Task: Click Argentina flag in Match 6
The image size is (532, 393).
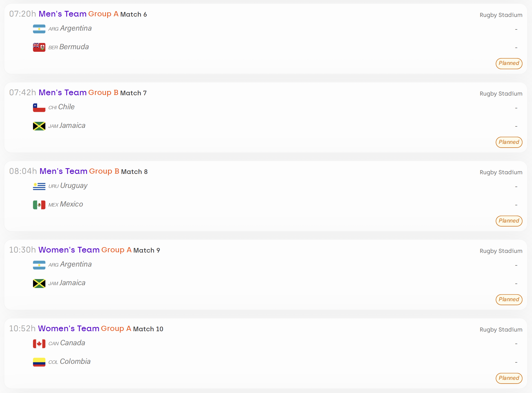Action: point(39,29)
